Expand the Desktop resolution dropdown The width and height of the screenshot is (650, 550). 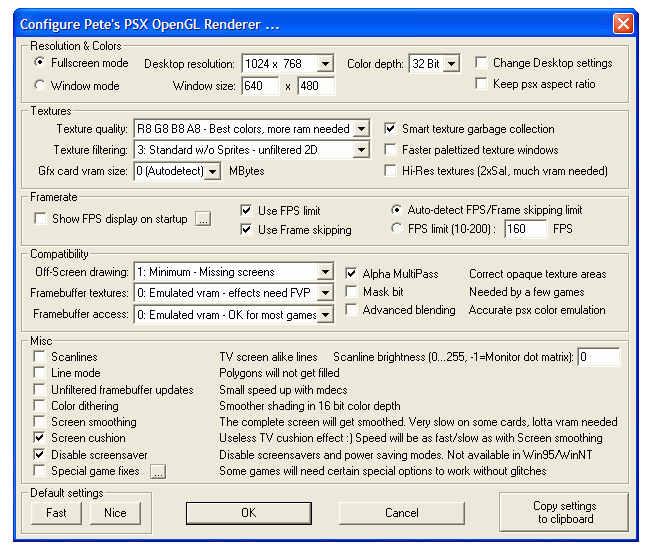[324, 64]
